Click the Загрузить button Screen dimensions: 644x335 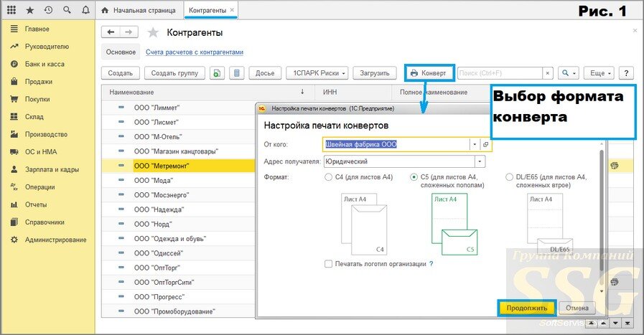tap(375, 73)
